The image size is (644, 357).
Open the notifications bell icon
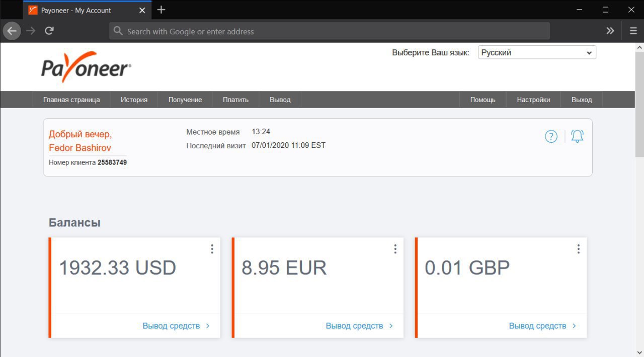coord(578,136)
